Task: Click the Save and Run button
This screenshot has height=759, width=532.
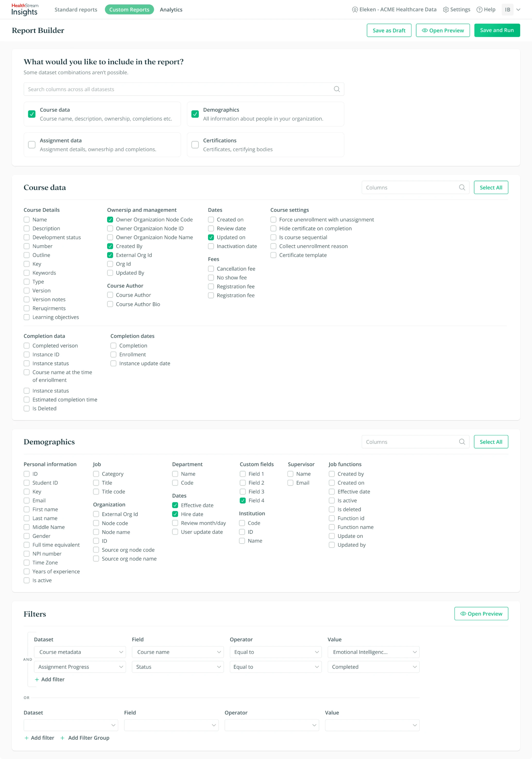Action: click(497, 30)
